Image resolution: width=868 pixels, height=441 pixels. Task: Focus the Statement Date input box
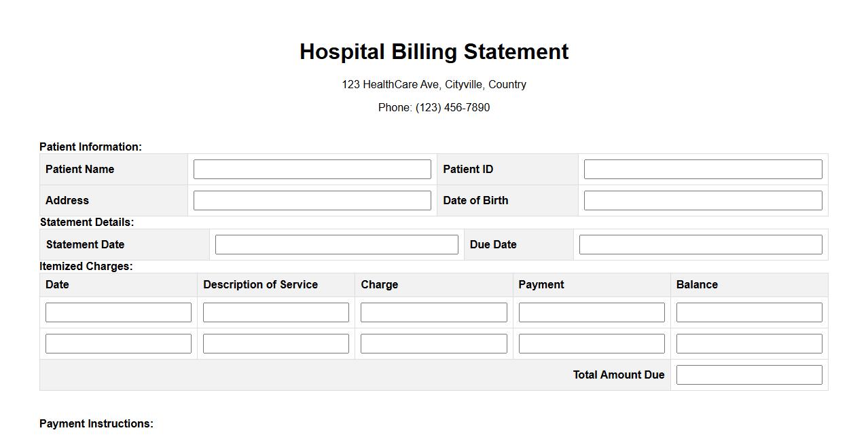click(x=336, y=245)
